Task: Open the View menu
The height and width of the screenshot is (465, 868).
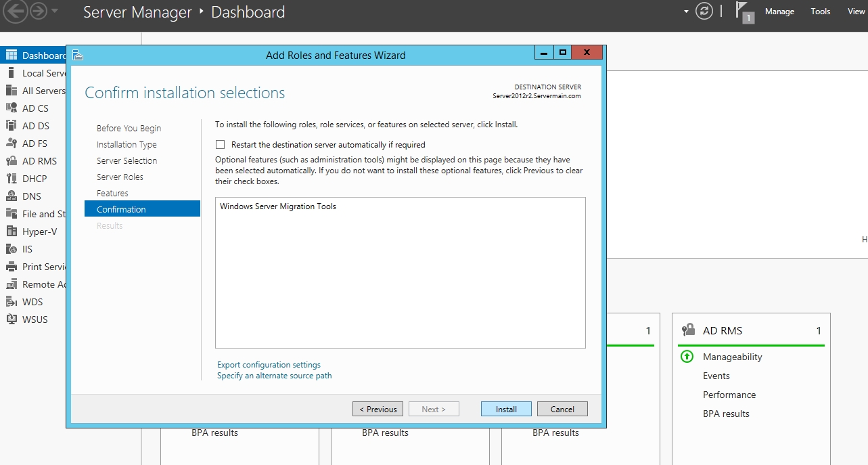Action: pyautogui.click(x=856, y=12)
